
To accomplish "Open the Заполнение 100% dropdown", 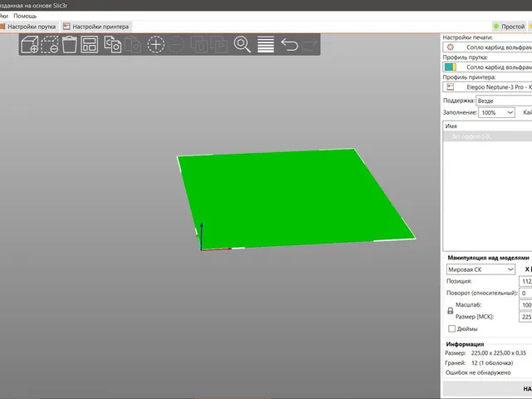I will (496, 113).
